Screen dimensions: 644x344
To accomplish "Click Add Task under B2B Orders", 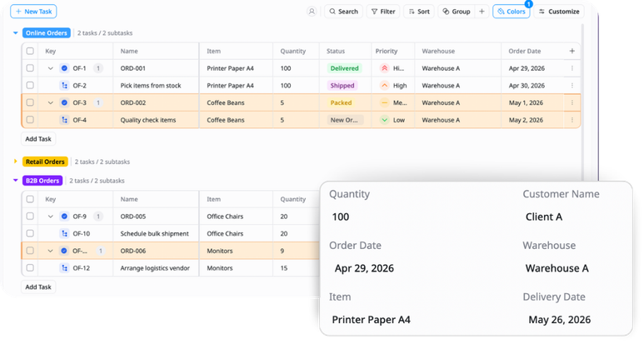I will [38, 287].
